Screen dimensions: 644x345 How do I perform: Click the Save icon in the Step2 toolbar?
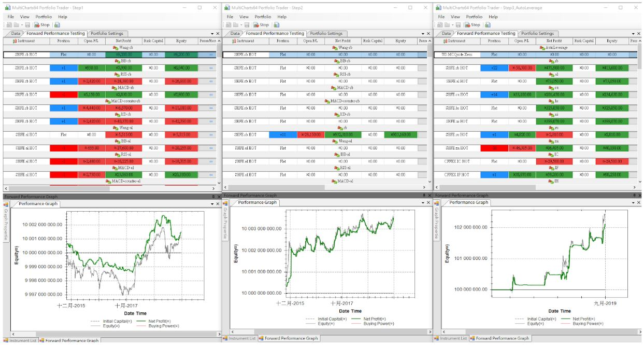click(247, 25)
